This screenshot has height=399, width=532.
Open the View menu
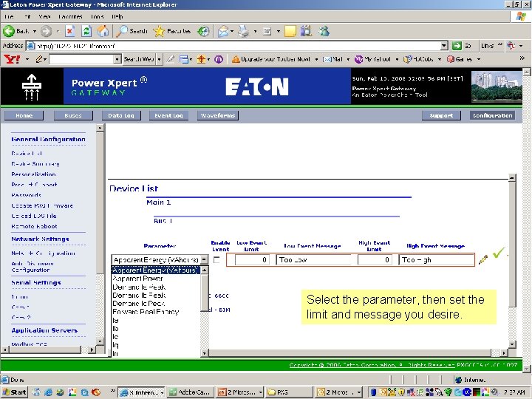tap(44, 16)
